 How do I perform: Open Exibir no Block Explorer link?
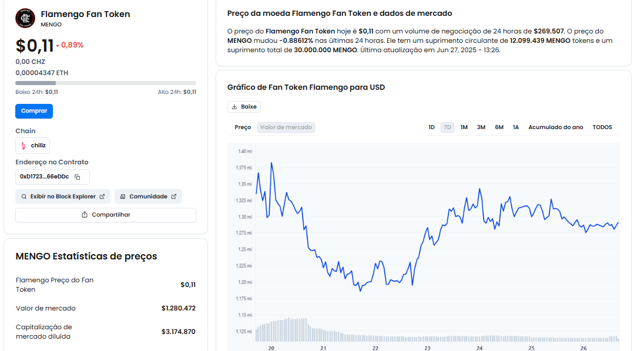(x=63, y=197)
